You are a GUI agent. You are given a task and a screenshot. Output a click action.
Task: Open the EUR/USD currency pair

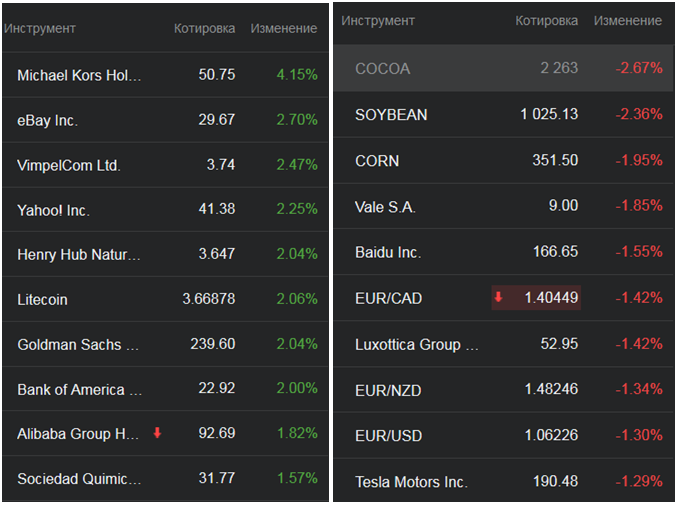pos(389,435)
